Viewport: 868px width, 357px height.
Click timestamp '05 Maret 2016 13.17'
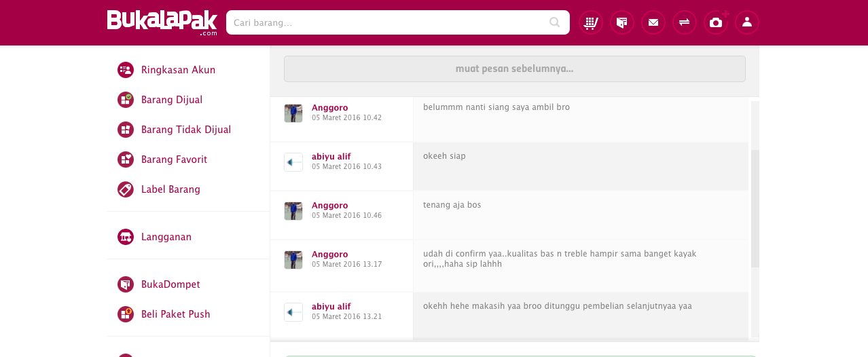[346, 265]
